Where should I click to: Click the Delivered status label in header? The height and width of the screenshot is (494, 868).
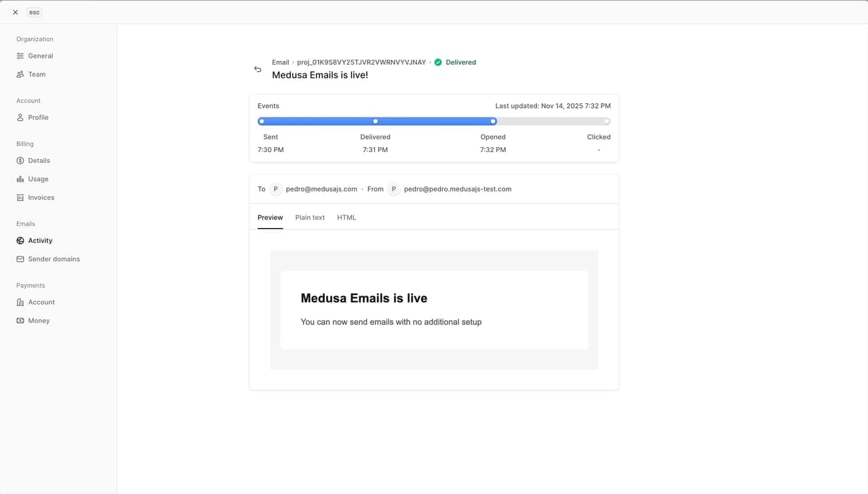click(x=461, y=62)
